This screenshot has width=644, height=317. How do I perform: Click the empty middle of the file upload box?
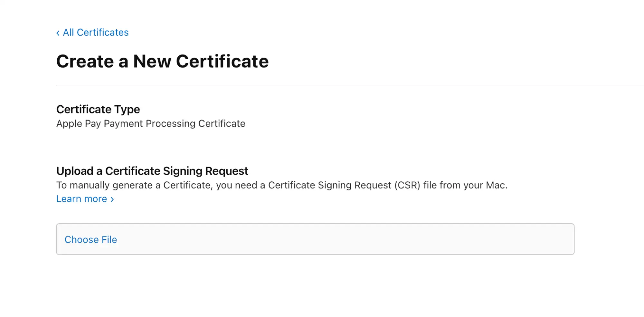(x=315, y=239)
